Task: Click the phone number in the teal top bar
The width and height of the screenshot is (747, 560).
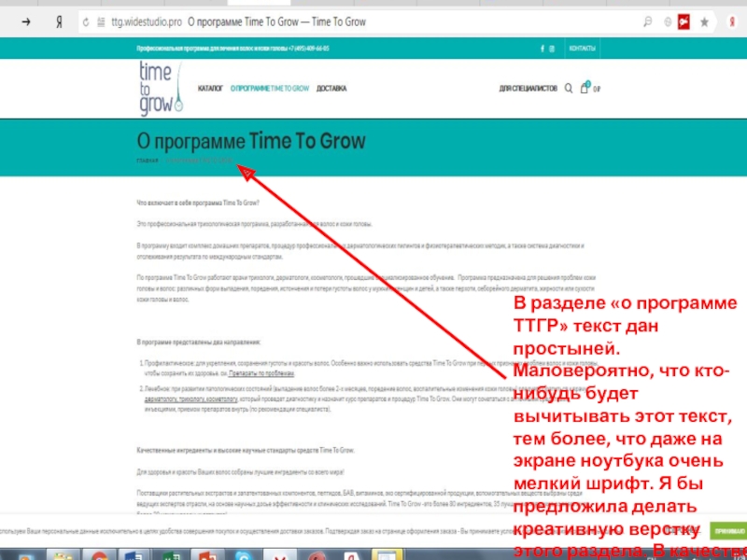Action: 309,49
